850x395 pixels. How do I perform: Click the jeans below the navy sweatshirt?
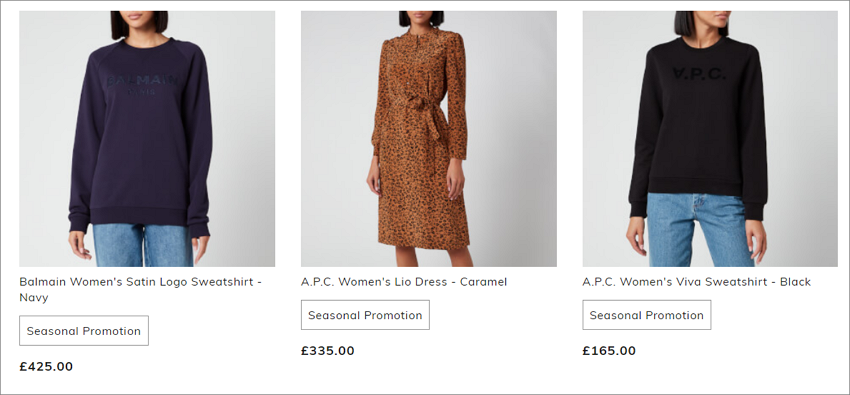pyautogui.click(x=143, y=245)
